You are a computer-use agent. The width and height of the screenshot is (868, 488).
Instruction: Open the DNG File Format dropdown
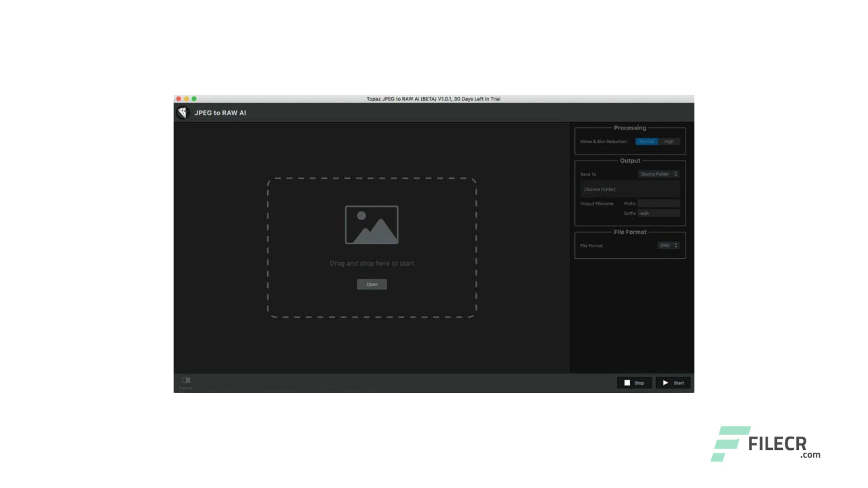pyautogui.click(x=668, y=245)
